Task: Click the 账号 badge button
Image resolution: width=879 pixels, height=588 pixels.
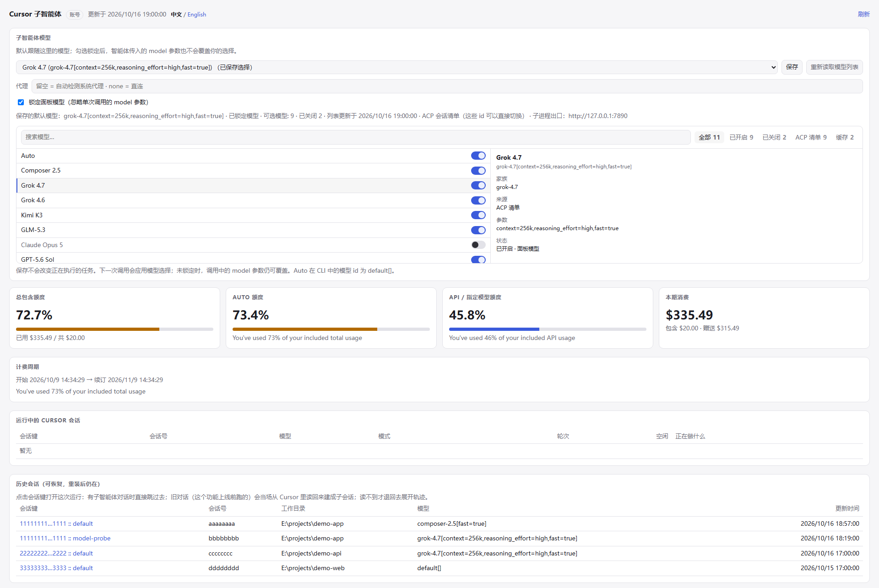Action: [75, 15]
